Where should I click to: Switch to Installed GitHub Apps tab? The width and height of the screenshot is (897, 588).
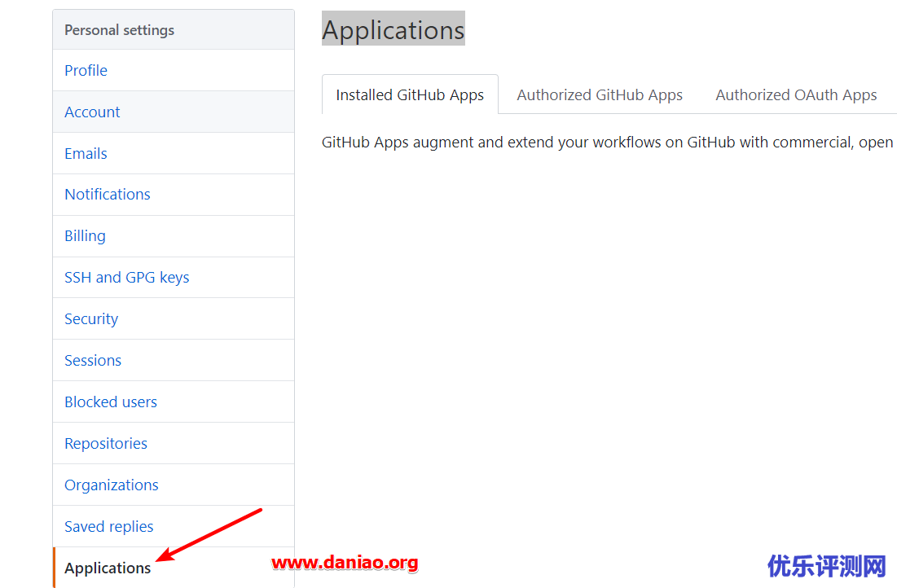(410, 95)
